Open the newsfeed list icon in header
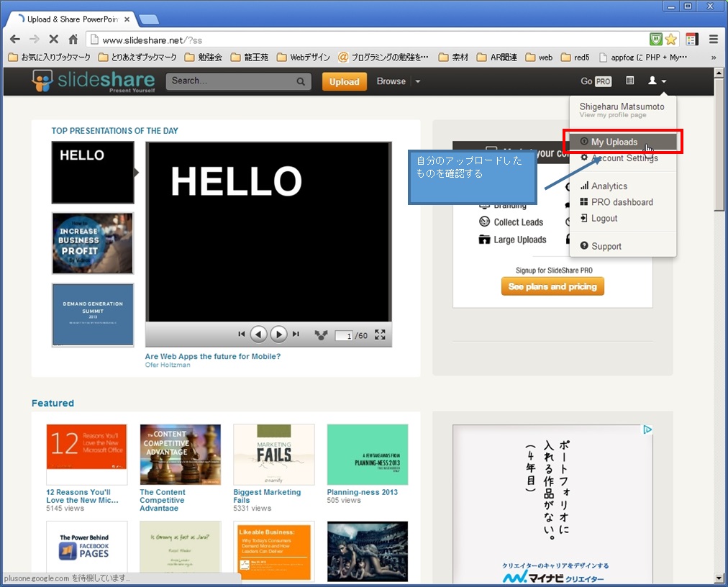Viewport: 728px width, 587px height. [630, 81]
